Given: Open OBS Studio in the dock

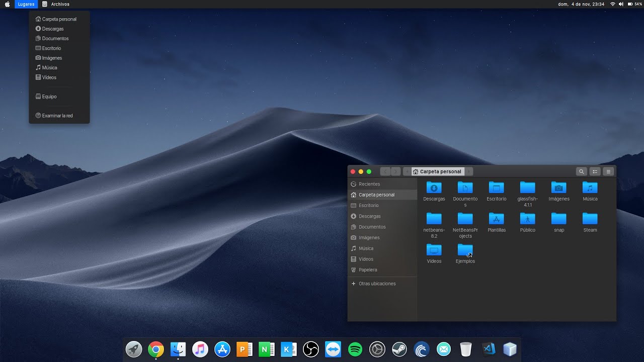Looking at the screenshot, I should coord(311,349).
